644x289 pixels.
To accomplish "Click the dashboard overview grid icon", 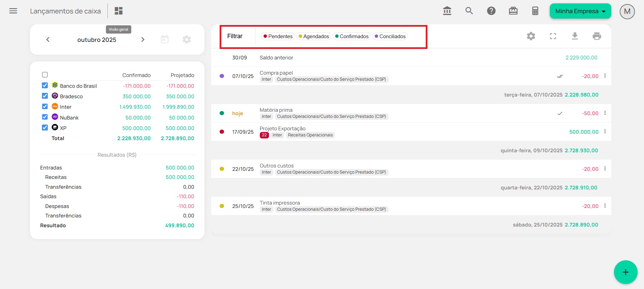I will tap(119, 11).
